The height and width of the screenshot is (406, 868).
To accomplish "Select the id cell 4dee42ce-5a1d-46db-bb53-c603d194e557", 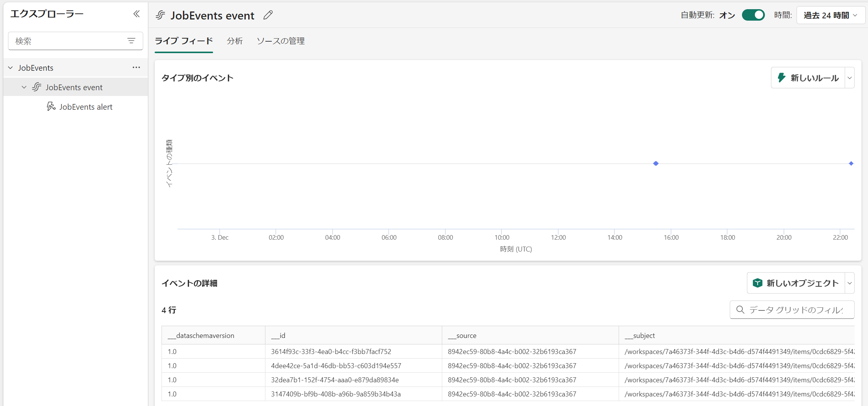I will [x=354, y=365].
